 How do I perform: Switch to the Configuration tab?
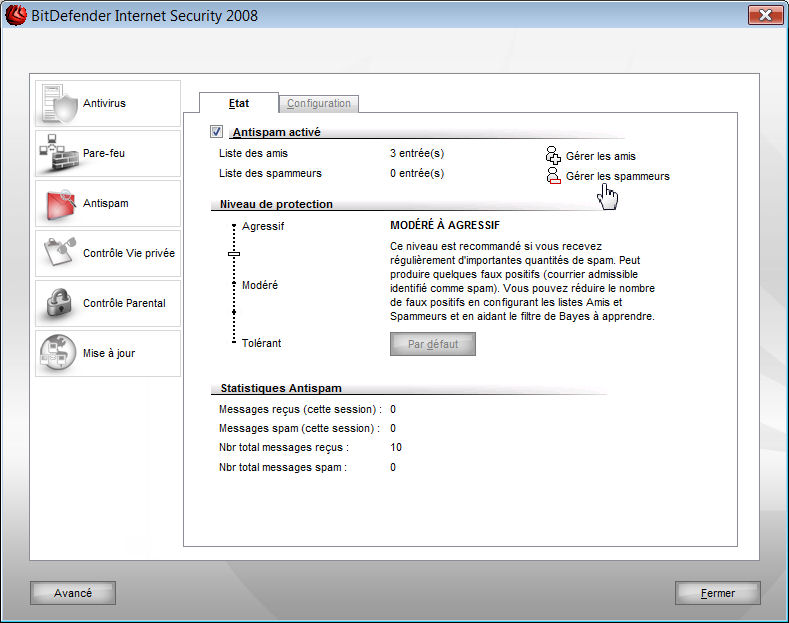[x=319, y=103]
